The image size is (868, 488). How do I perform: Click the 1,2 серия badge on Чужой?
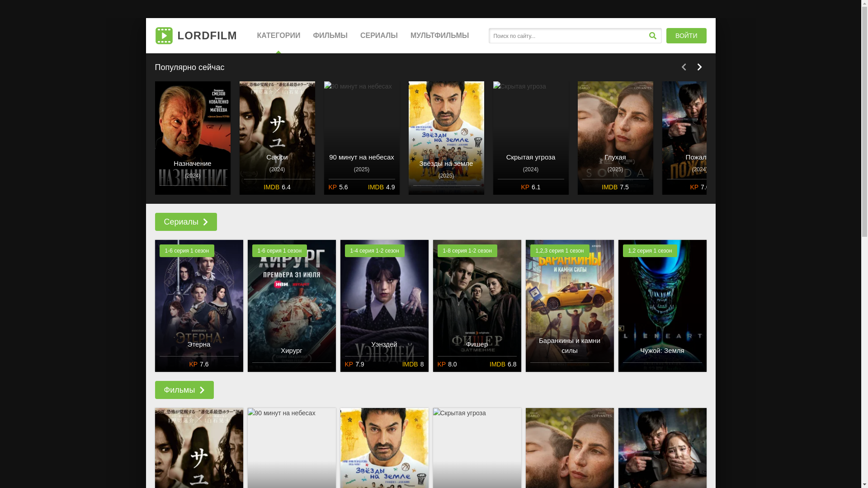pos(650,251)
